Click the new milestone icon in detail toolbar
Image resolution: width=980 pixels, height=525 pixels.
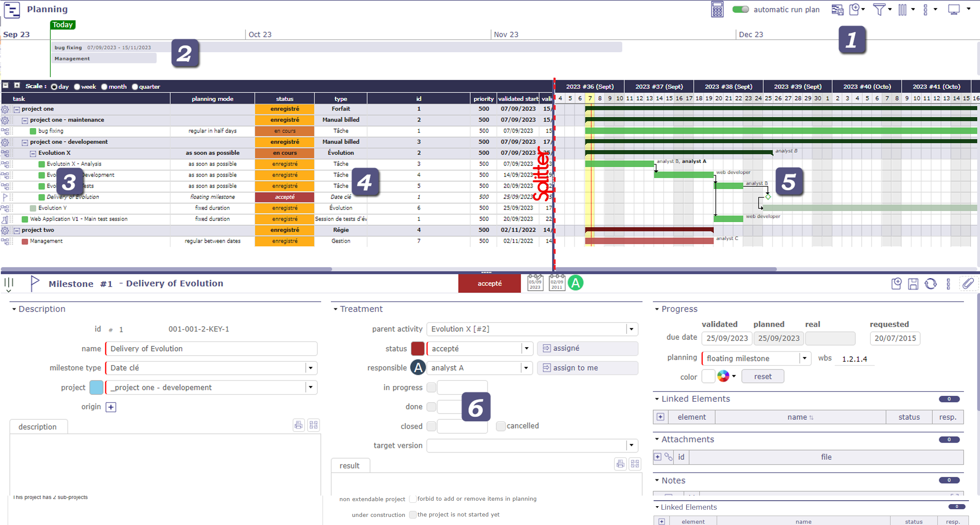[896, 284]
